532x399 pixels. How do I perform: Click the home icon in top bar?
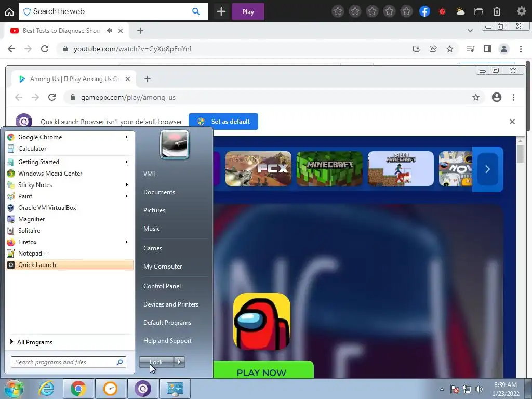9,11
